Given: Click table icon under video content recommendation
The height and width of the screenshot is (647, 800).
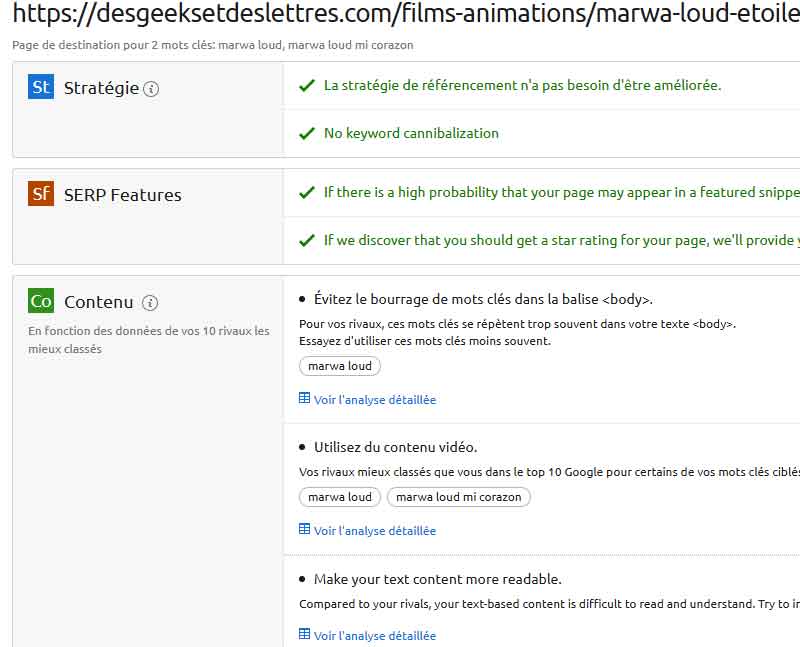Looking at the screenshot, I should pos(305,529).
